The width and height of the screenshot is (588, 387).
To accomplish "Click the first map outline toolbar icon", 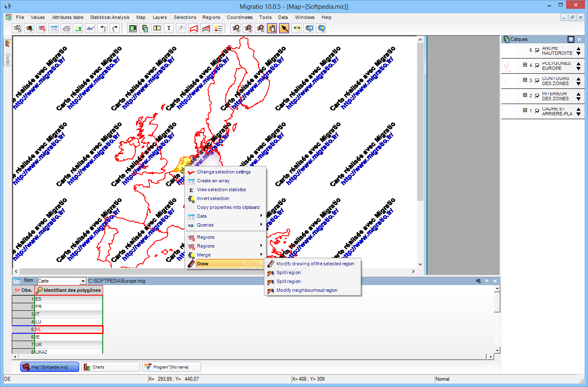I will [17, 28].
